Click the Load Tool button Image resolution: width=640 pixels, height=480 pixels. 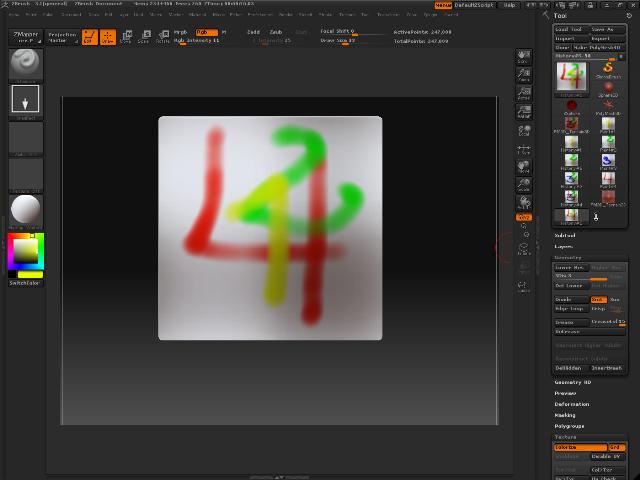pos(571,29)
